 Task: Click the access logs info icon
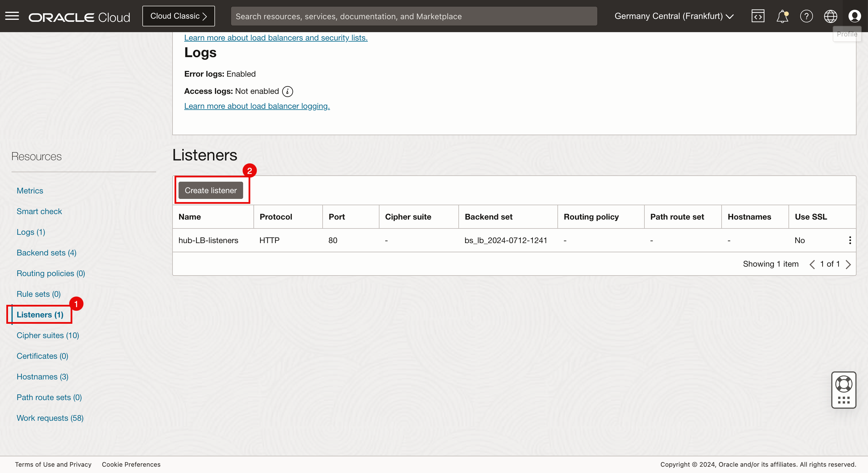coord(287,91)
